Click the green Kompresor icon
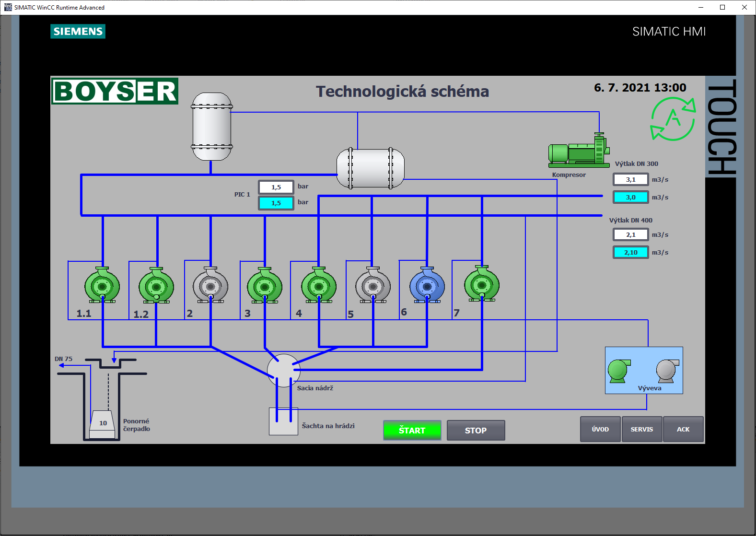Viewport: 756px width, 536px height. click(579, 150)
